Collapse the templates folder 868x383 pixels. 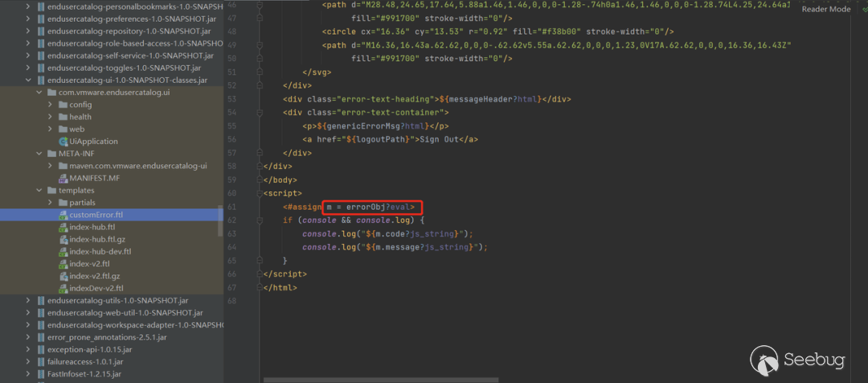pyautogui.click(x=39, y=190)
